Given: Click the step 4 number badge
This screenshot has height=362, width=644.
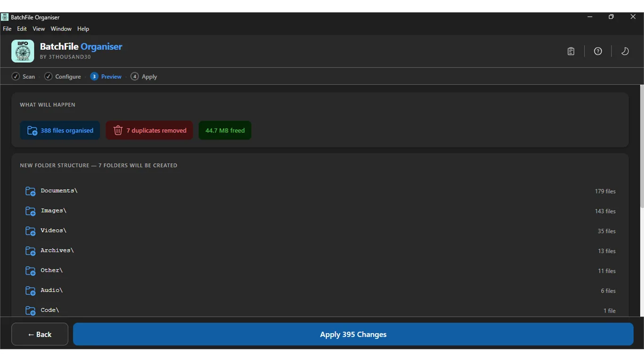Looking at the screenshot, I should [x=135, y=76].
